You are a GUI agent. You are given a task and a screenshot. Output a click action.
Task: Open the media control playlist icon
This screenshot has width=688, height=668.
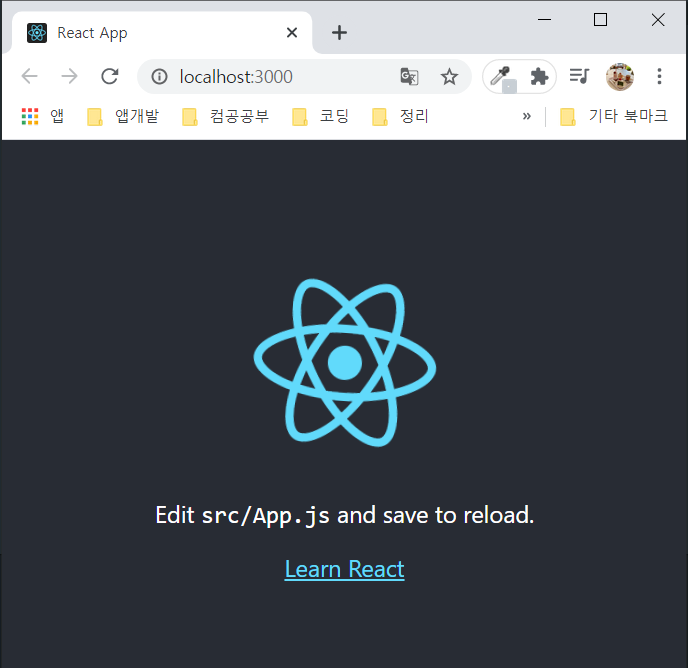[579, 76]
